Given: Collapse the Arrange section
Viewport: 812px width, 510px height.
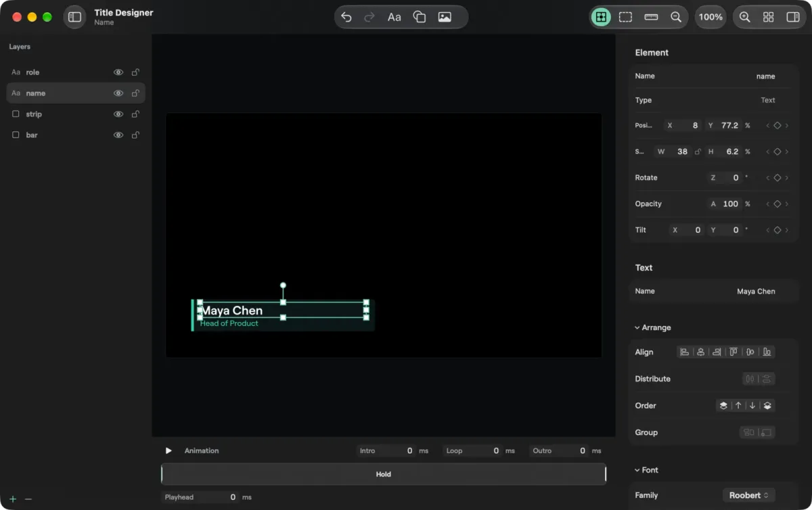Looking at the screenshot, I should click(653, 327).
